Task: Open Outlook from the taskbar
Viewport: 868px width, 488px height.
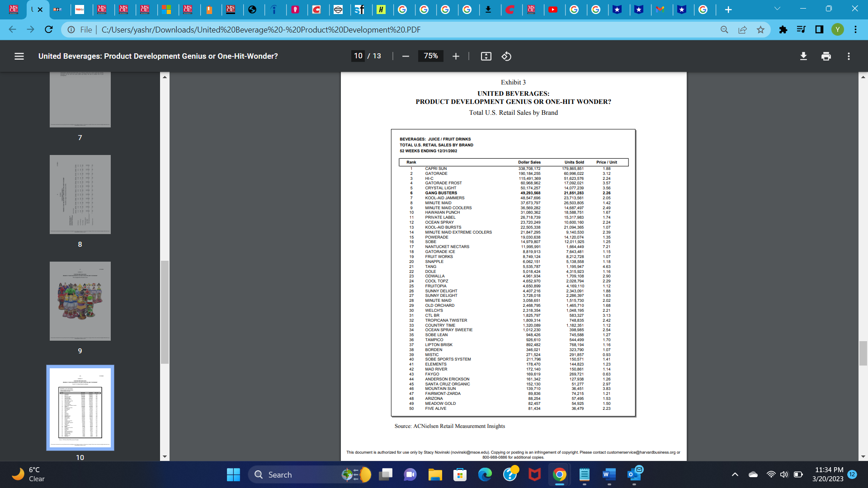Action: [634, 475]
